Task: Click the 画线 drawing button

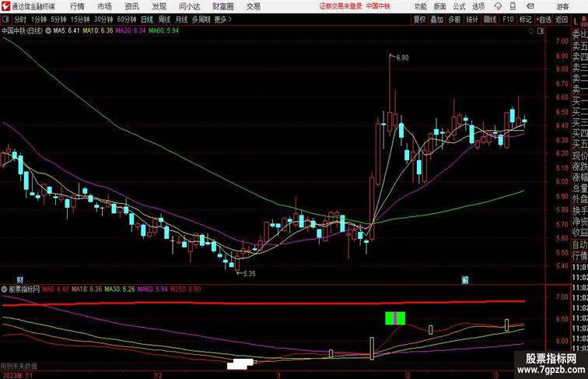Action: click(490, 19)
